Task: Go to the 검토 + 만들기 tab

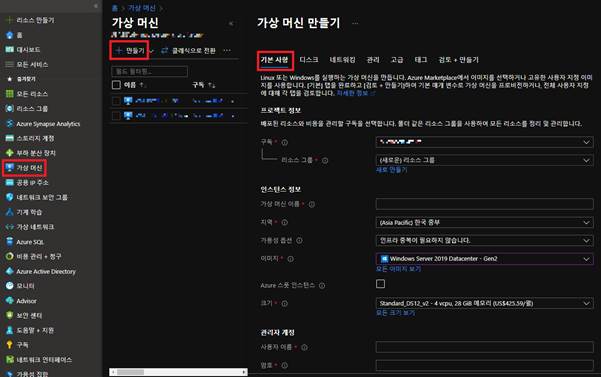Action: (458, 60)
